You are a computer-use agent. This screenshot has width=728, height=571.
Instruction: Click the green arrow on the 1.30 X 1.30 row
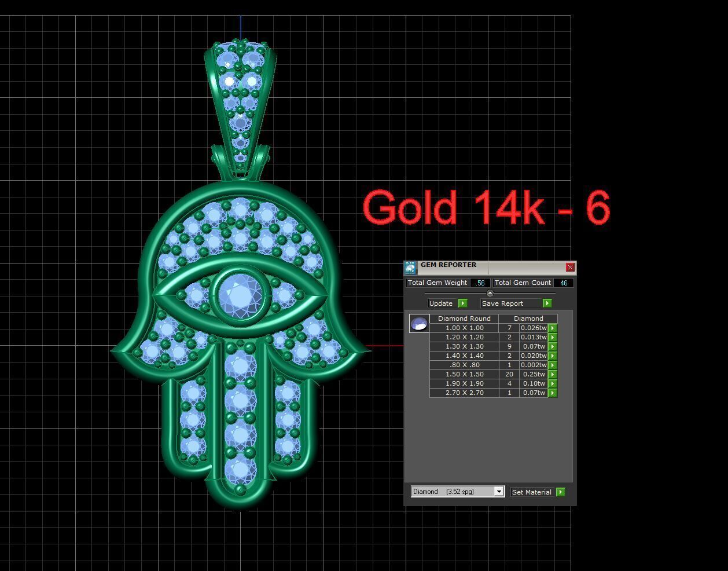pyautogui.click(x=553, y=346)
